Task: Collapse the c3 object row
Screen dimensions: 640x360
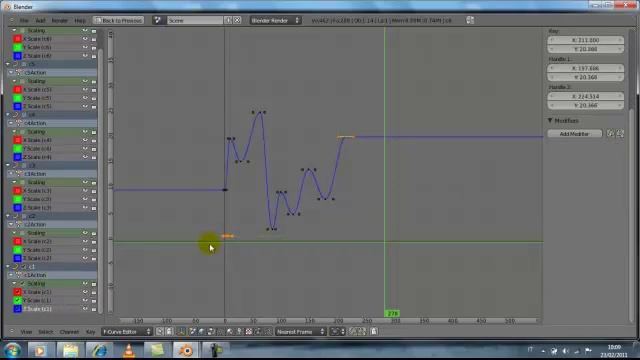Action: click(x=8, y=166)
